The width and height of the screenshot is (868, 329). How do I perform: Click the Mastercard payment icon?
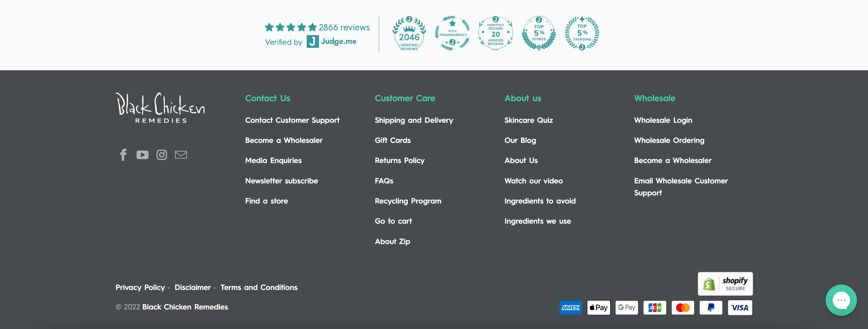pyautogui.click(x=683, y=307)
